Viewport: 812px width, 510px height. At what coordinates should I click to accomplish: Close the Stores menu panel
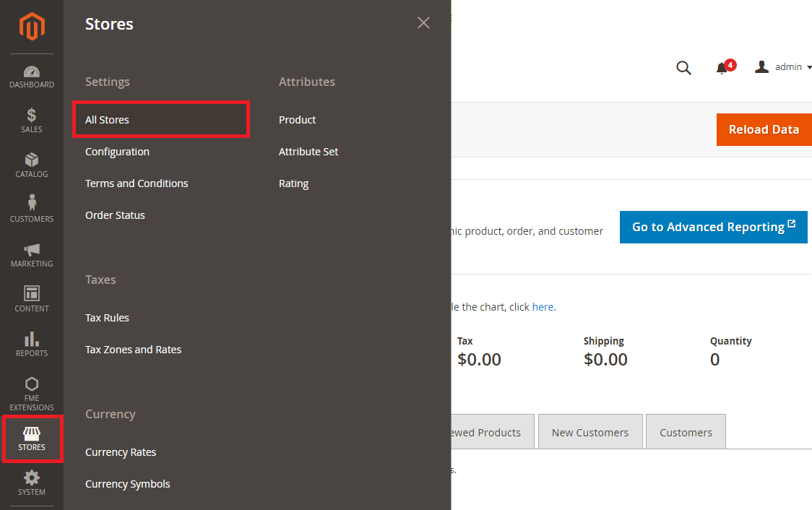tap(423, 23)
